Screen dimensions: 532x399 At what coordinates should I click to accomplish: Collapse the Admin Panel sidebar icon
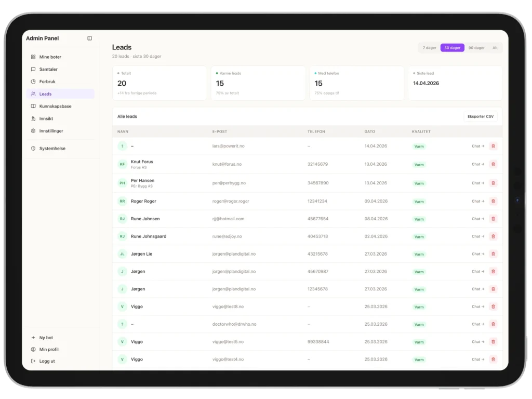coord(89,38)
